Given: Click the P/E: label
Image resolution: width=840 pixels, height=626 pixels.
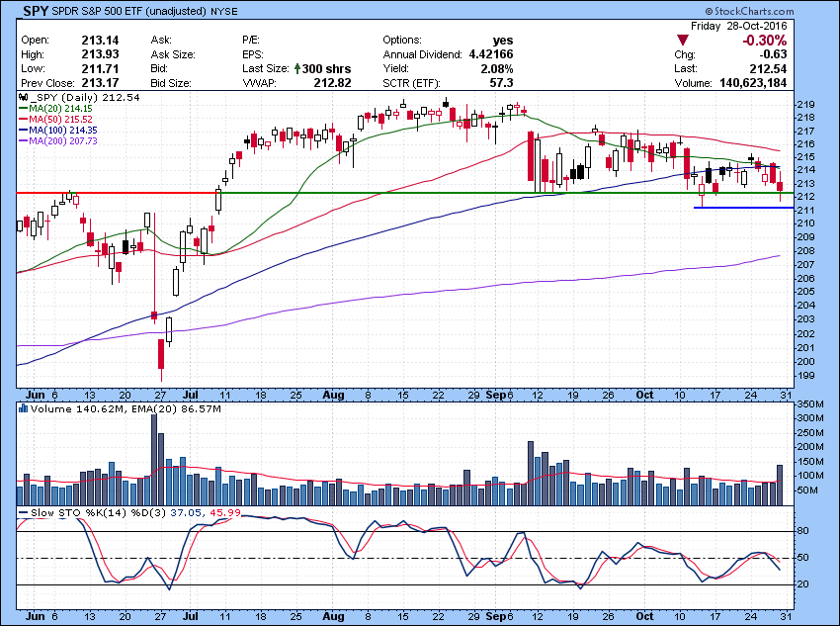Looking at the screenshot, I should pos(251,41).
